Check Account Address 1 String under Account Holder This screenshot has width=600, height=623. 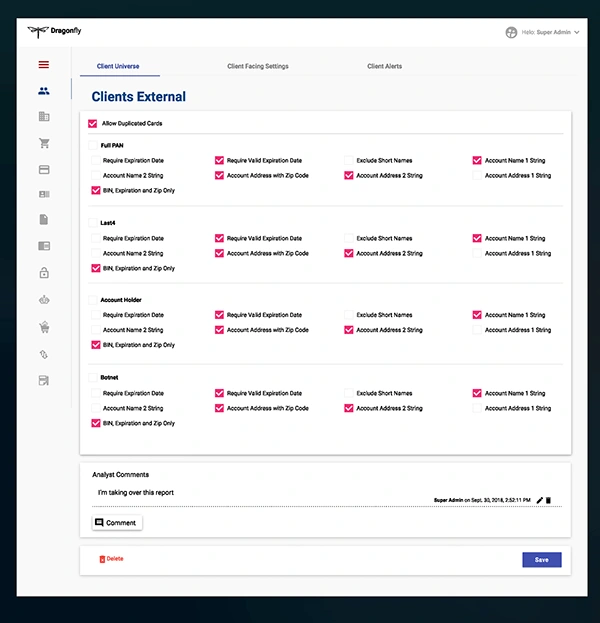point(477,330)
